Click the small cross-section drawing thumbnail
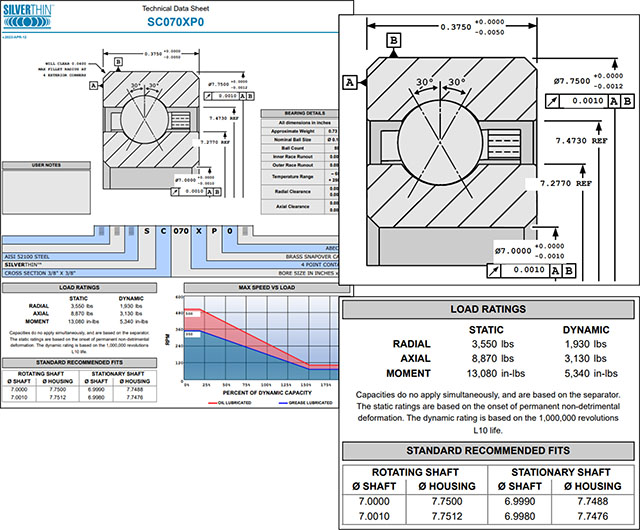Viewport: 640px width, 530px height. [x=150, y=110]
